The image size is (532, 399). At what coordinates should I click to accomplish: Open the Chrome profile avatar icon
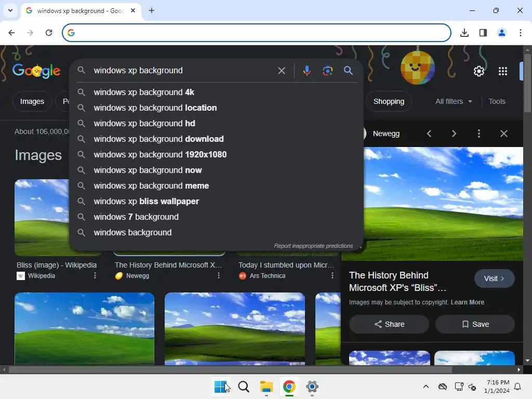point(502,33)
